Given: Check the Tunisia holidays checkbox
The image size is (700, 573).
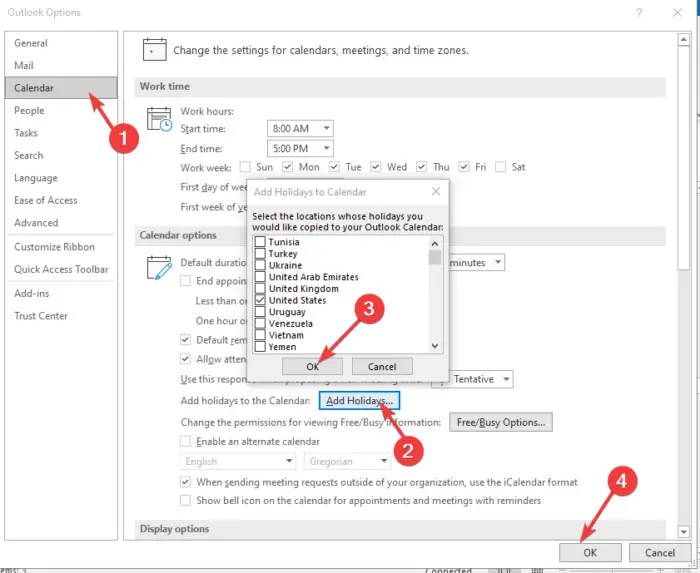Looking at the screenshot, I should click(x=260, y=242).
